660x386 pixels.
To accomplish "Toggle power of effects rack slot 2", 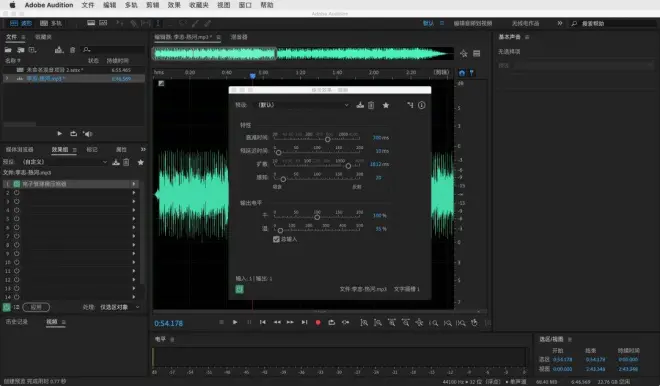I will [17, 193].
